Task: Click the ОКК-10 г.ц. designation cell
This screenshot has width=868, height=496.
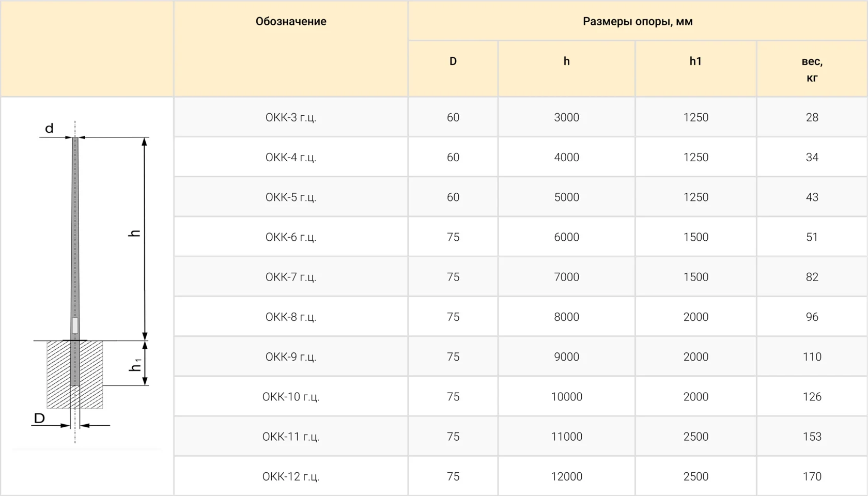Action: 291,397
